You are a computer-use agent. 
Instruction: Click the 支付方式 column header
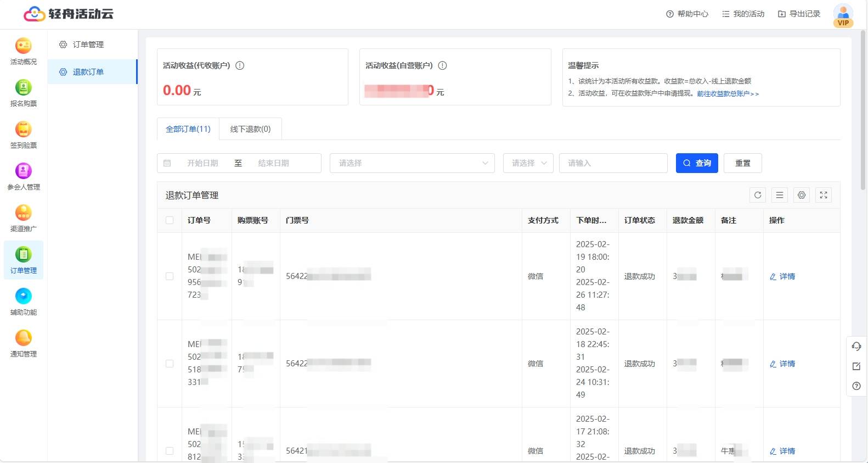click(x=543, y=220)
